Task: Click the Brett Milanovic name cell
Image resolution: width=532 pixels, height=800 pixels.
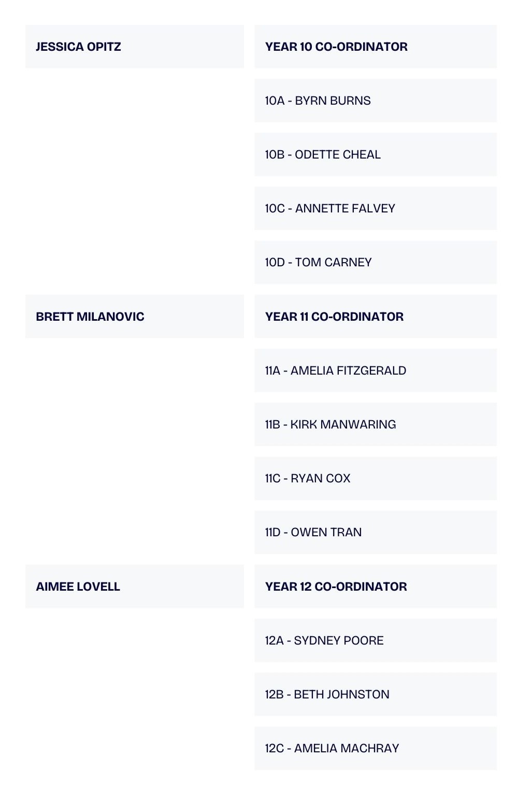Action: point(134,317)
